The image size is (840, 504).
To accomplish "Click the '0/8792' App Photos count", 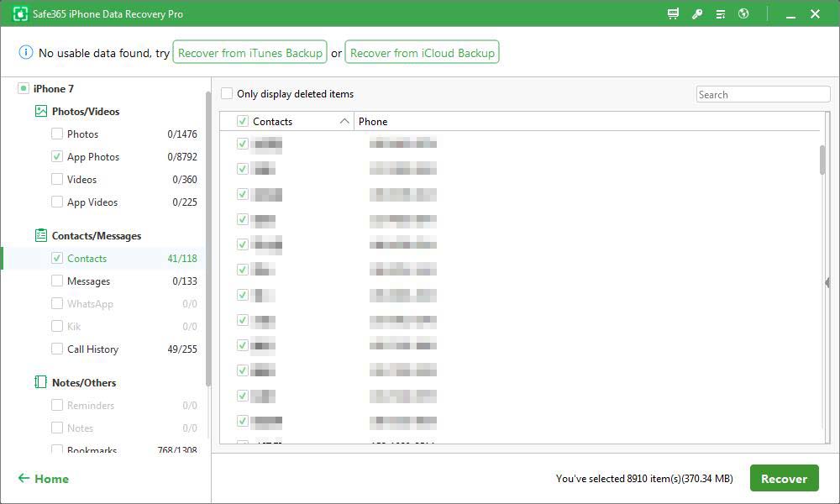I will [x=182, y=157].
